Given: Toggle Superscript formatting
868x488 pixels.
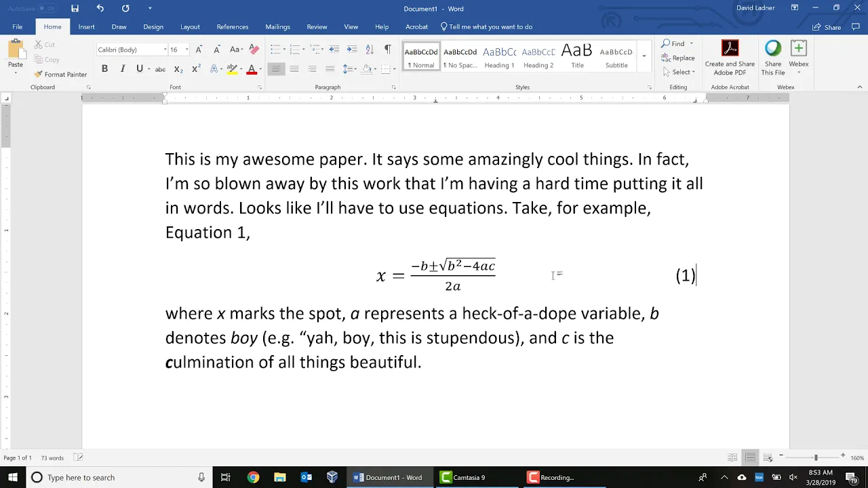Looking at the screenshot, I should click(x=195, y=69).
